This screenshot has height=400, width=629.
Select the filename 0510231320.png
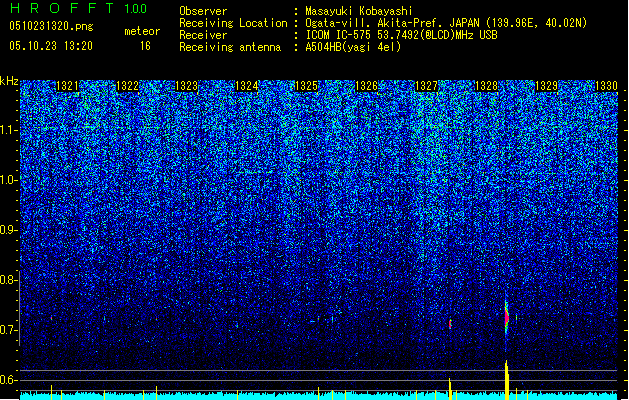tap(51, 26)
